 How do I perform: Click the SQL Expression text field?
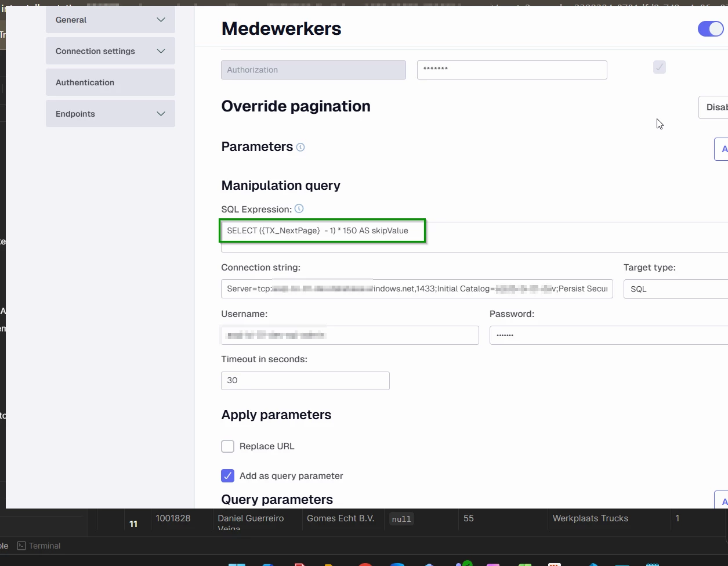(x=475, y=237)
